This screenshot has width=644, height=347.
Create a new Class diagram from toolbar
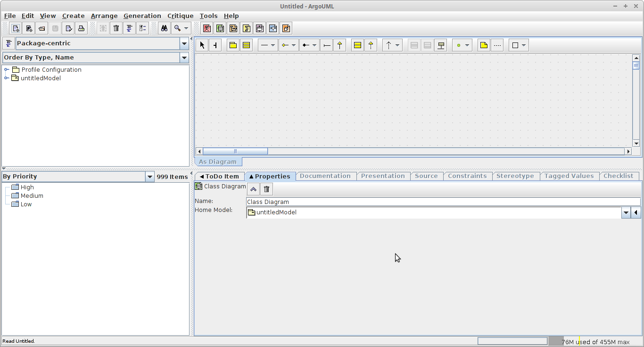tap(220, 28)
